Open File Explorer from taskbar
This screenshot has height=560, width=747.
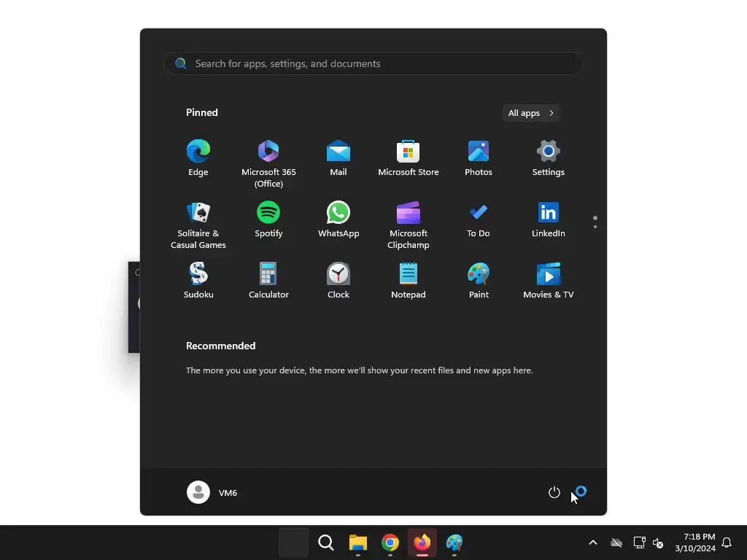(x=357, y=542)
